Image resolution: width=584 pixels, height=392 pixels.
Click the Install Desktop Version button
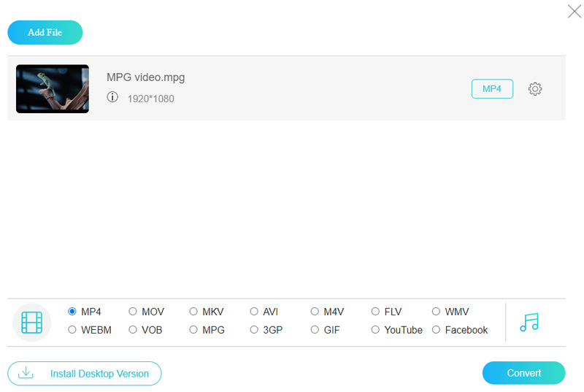point(85,373)
